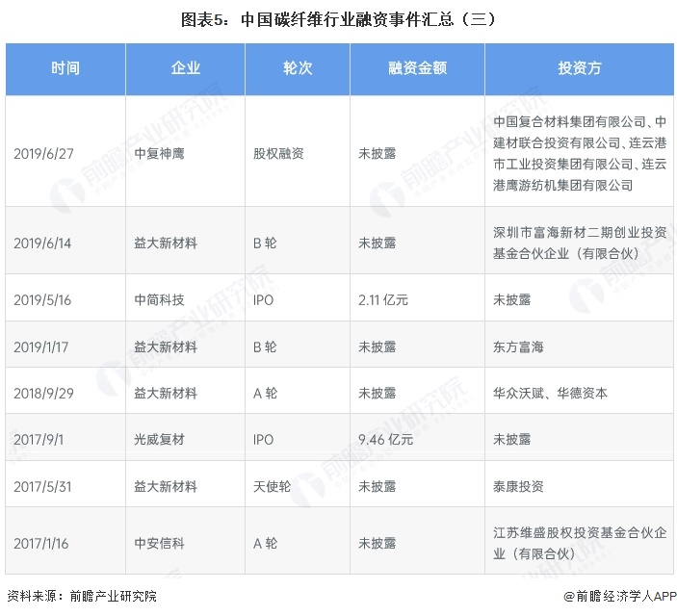
Task: Click 'B 轮' in the 2019/6/14 row
Action: click(265, 244)
